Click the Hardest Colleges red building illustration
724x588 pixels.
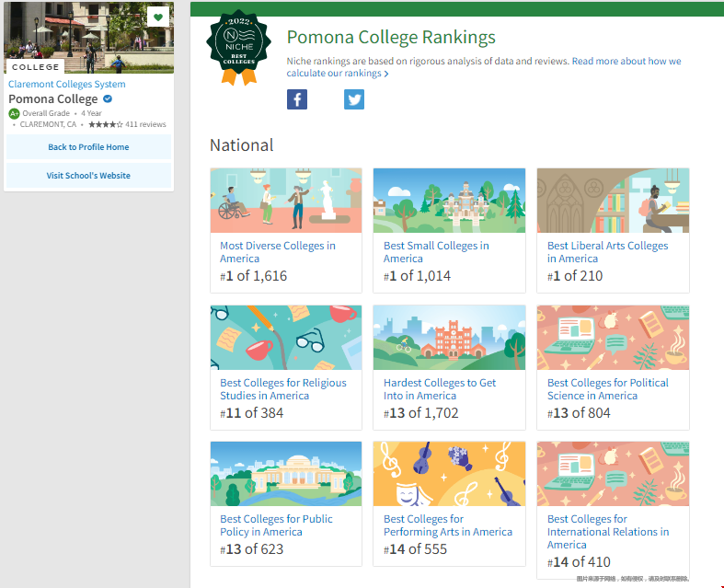(x=449, y=338)
